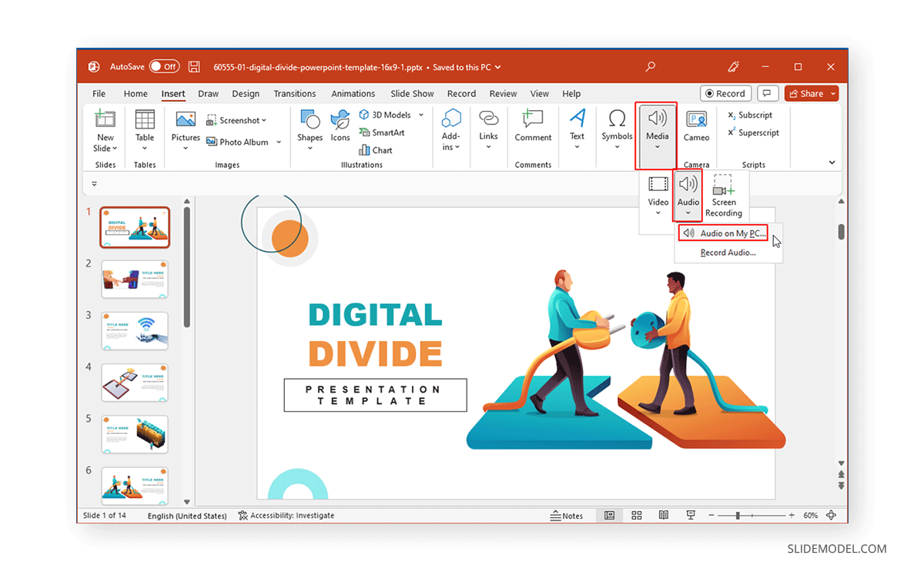Insert a 3D Model
The height and width of the screenshot is (572, 924).
coord(387,114)
